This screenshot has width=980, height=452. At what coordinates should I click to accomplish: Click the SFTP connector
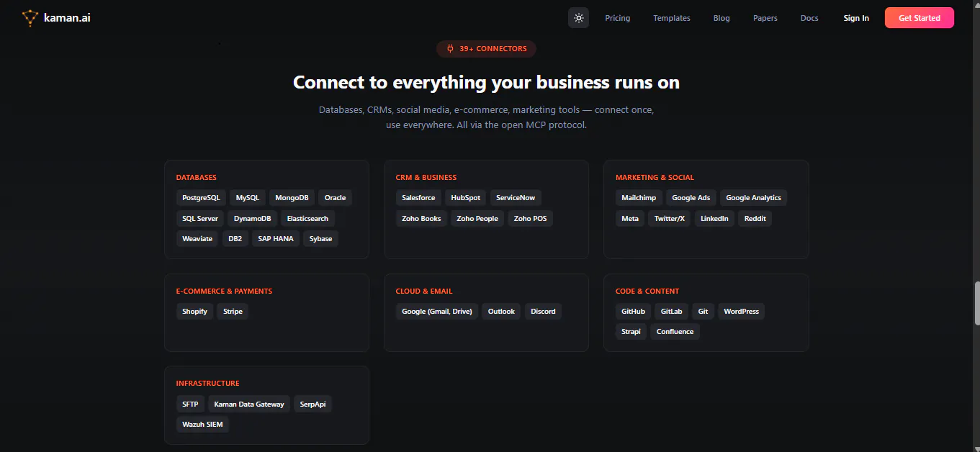coord(190,404)
